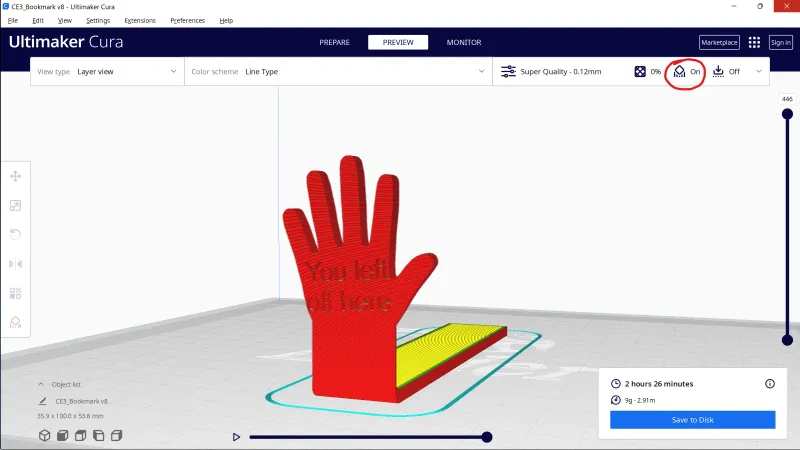Screen dimensions: 800x450
Task: Click pencil icon to rename CE3_Bookmark v8
Action: tap(43, 401)
